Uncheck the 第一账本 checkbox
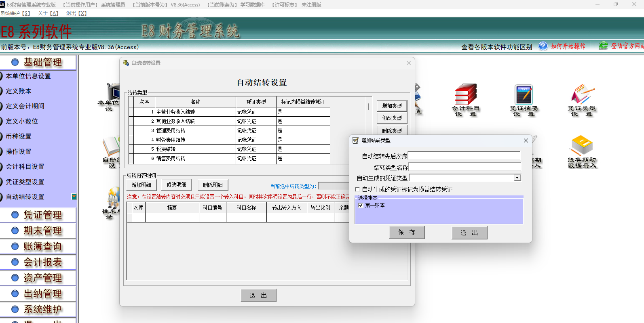This screenshot has width=644, height=323. (361, 205)
